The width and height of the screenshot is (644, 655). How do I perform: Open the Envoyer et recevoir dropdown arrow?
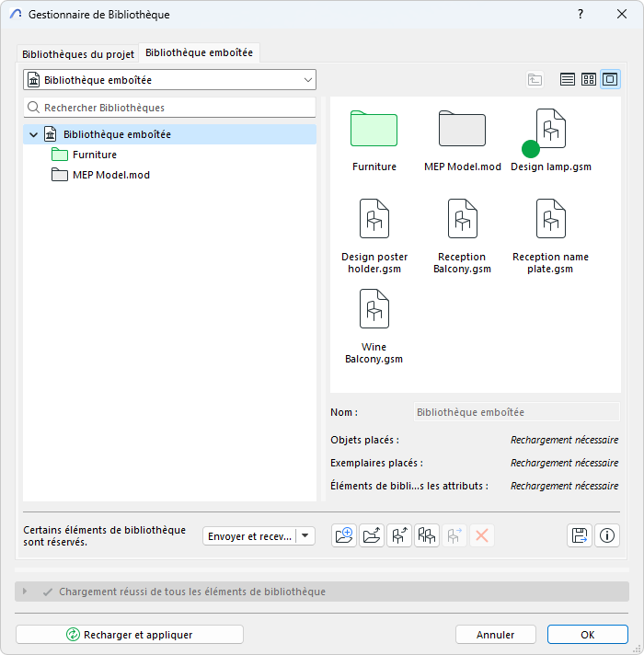coord(305,536)
